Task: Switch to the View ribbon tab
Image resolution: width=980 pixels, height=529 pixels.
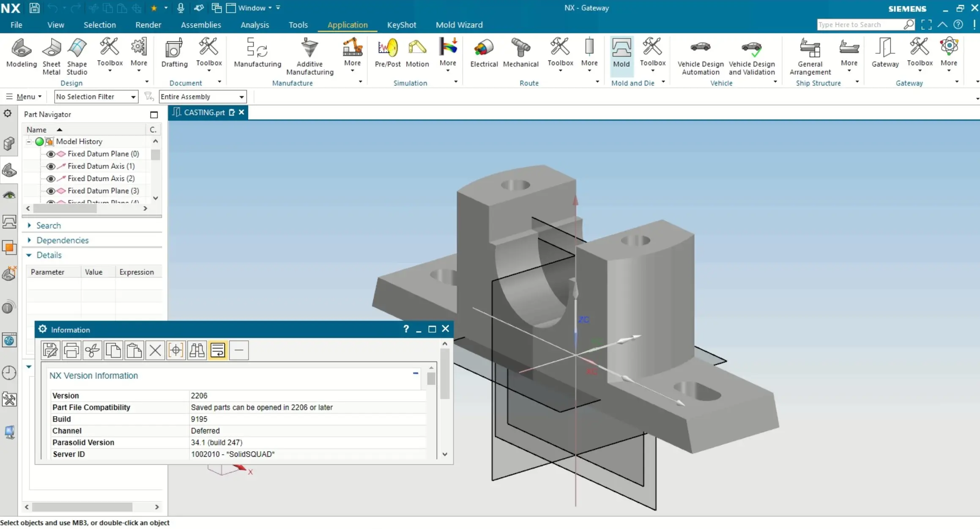Action: point(55,25)
